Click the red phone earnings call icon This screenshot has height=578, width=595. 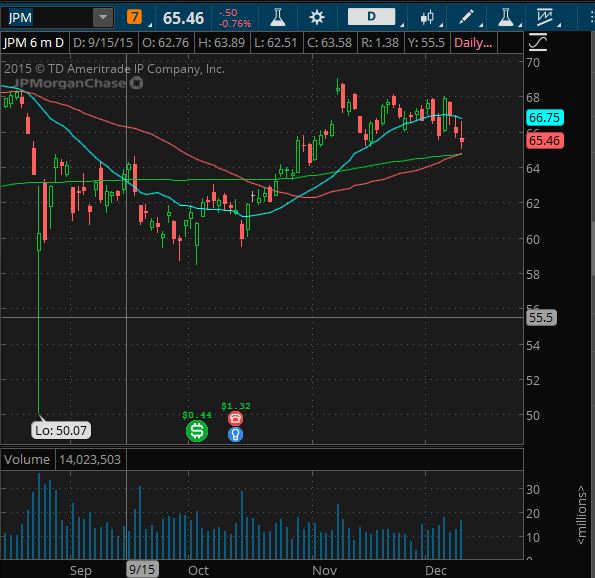point(235,418)
